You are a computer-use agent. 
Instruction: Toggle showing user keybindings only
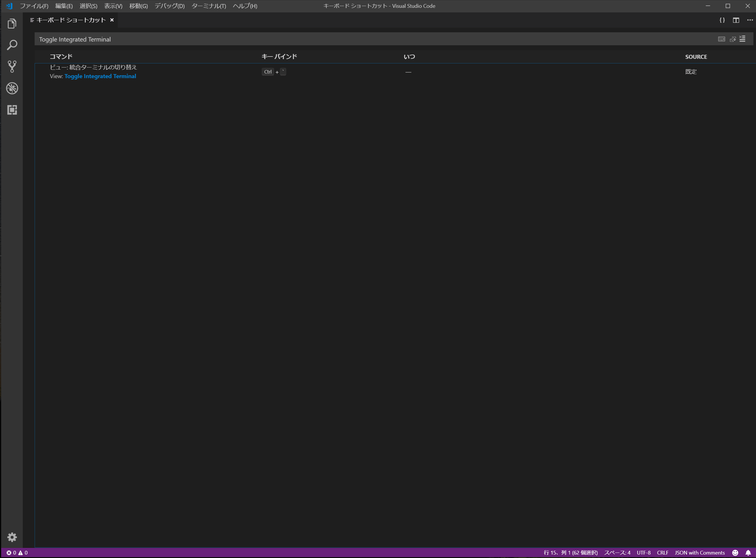(x=742, y=39)
